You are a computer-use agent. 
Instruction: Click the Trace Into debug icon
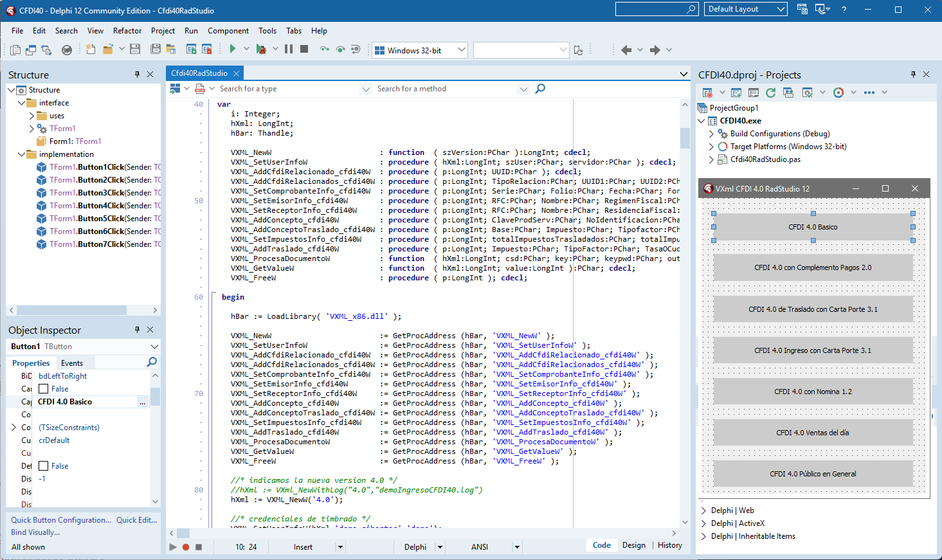tap(325, 49)
